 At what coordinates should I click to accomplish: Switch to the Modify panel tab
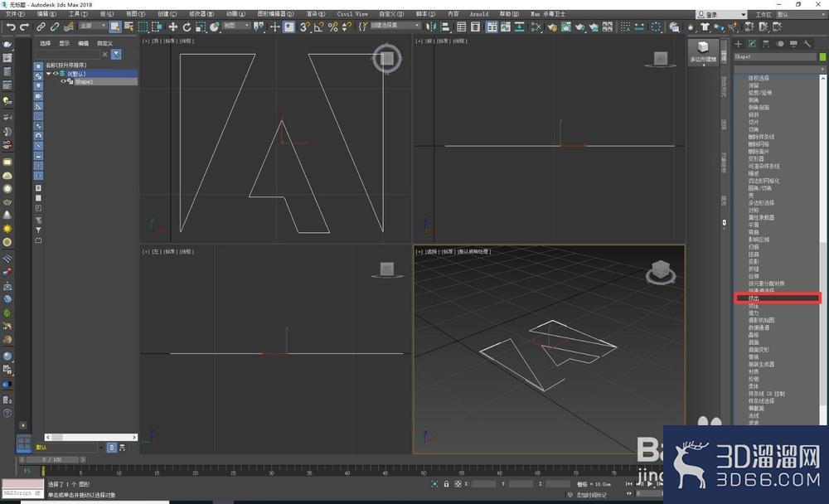point(752,44)
